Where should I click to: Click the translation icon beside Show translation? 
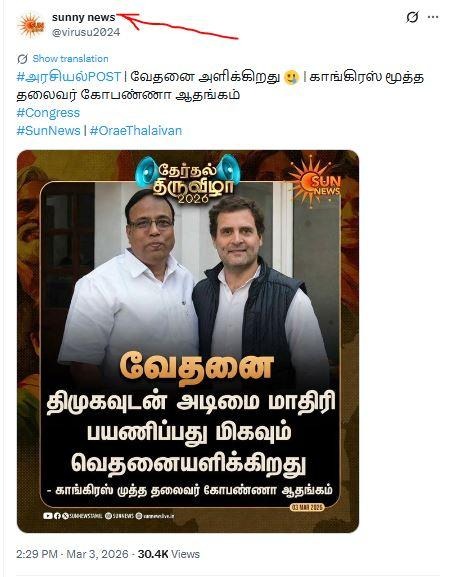22,59
